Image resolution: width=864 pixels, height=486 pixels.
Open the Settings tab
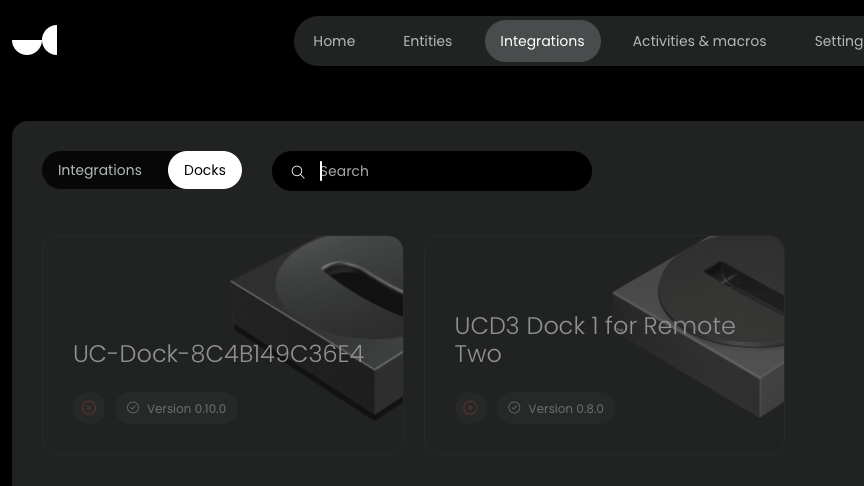(x=838, y=41)
